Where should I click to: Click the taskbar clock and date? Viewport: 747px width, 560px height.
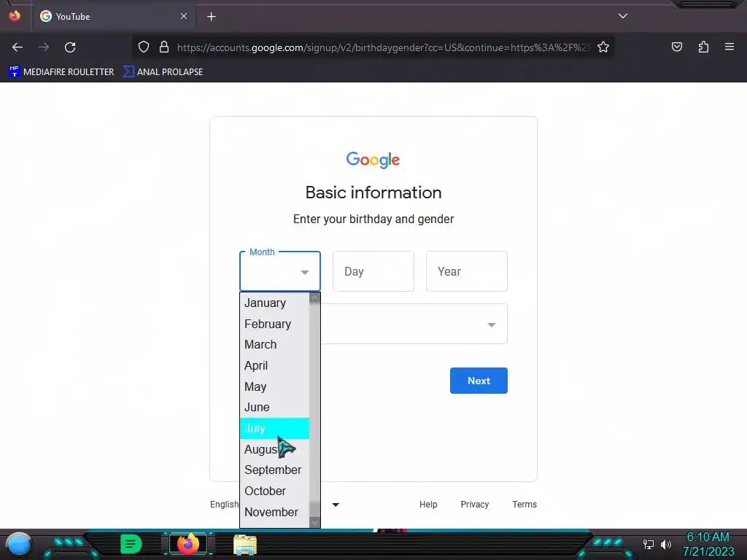point(708,544)
